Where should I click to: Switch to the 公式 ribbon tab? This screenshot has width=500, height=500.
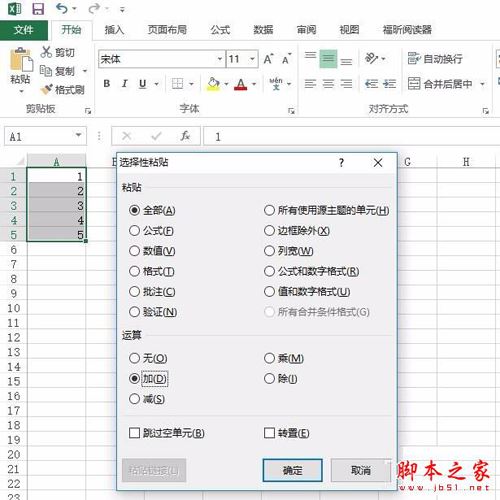pos(220,30)
